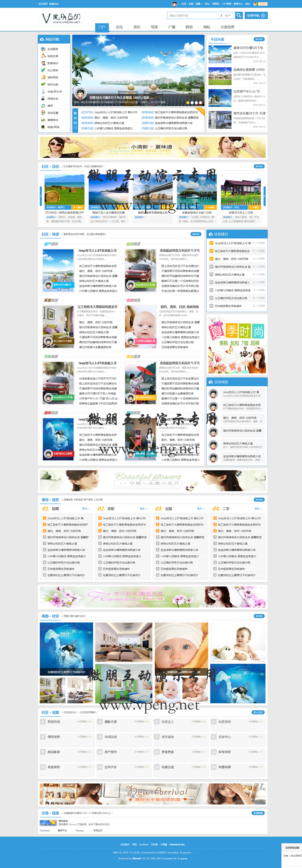The width and height of the screenshot is (302, 868).
Task: Click the author avatar on the main slideshow
Action: 81,94
